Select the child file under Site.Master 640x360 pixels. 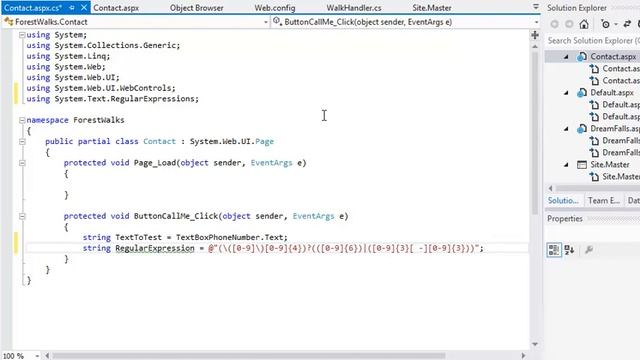621,177
